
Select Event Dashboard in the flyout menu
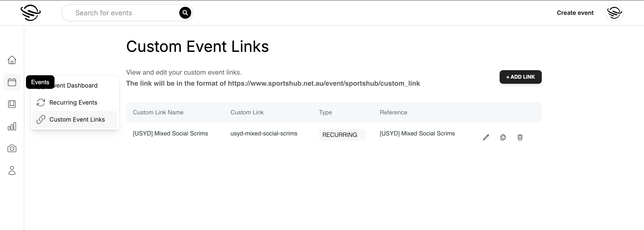pyautogui.click(x=75, y=86)
